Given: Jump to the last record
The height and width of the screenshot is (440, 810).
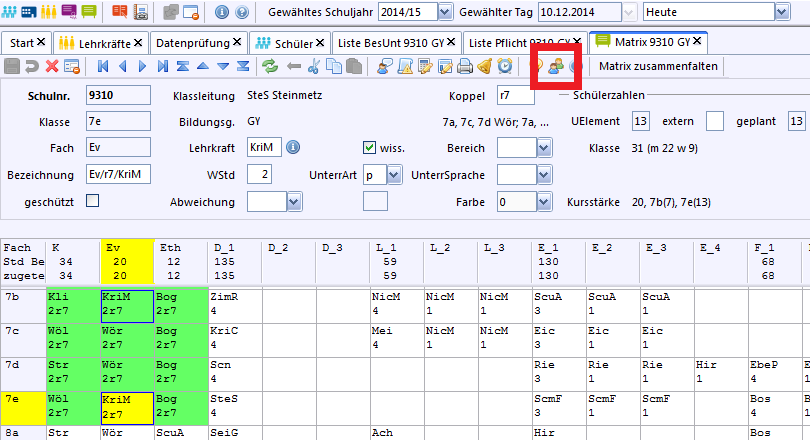Looking at the screenshot, I should click(163, 66).
